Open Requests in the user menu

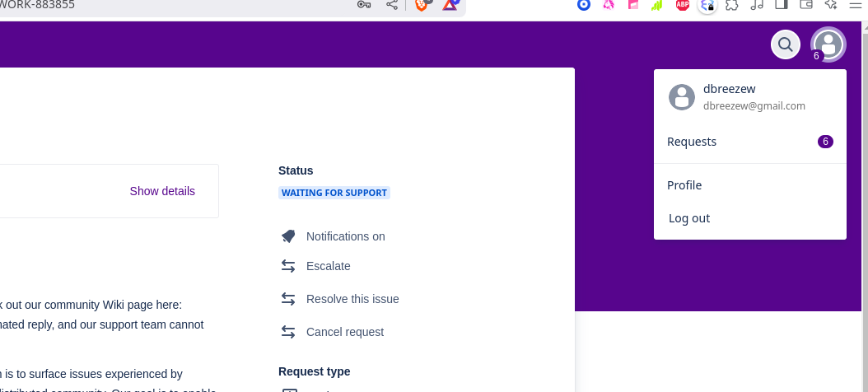point(750,142)
